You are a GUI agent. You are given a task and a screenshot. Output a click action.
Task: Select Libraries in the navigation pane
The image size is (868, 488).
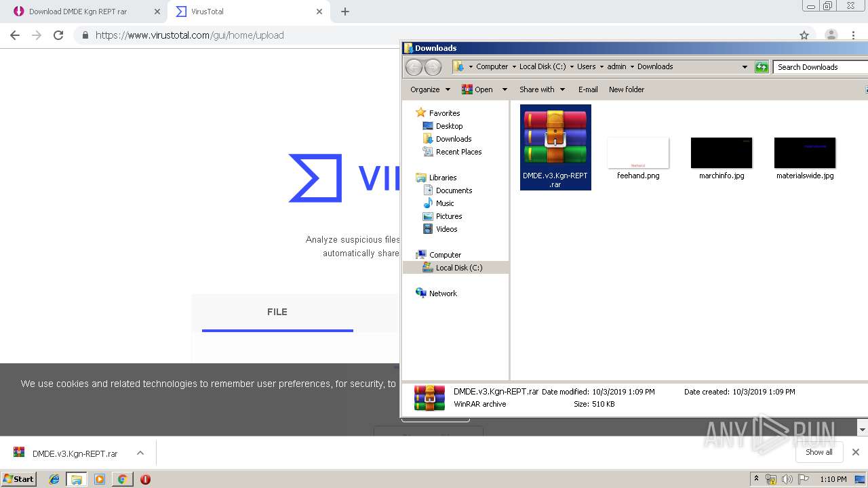(436, 178)
